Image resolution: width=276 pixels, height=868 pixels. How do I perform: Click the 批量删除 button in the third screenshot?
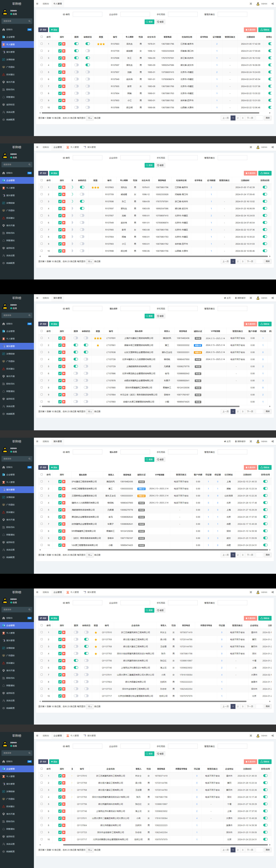click(250, 324)
